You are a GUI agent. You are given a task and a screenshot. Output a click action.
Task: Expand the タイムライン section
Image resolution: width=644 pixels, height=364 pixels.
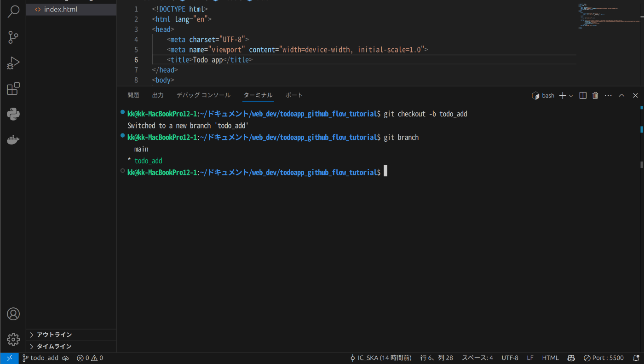tap(71, 346)
